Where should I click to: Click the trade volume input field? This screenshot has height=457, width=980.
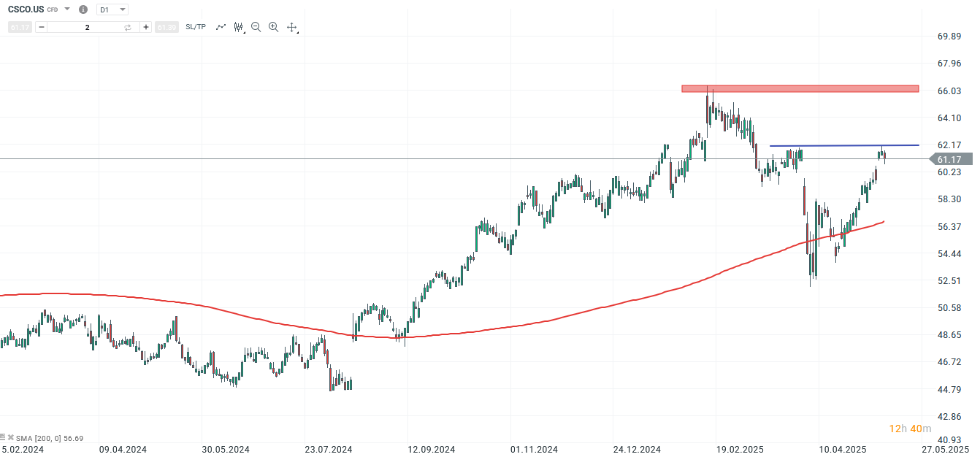86,27
